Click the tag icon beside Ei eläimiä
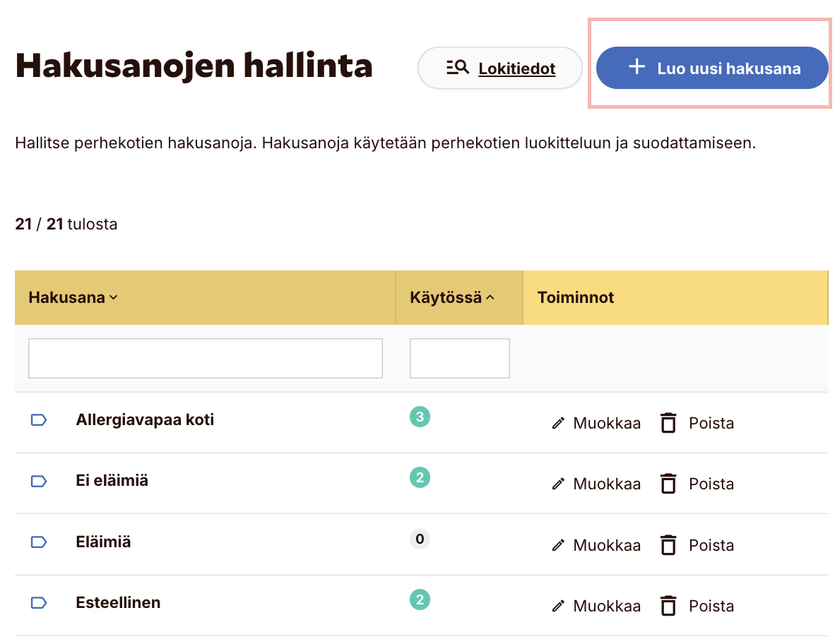 click(39, 481)
